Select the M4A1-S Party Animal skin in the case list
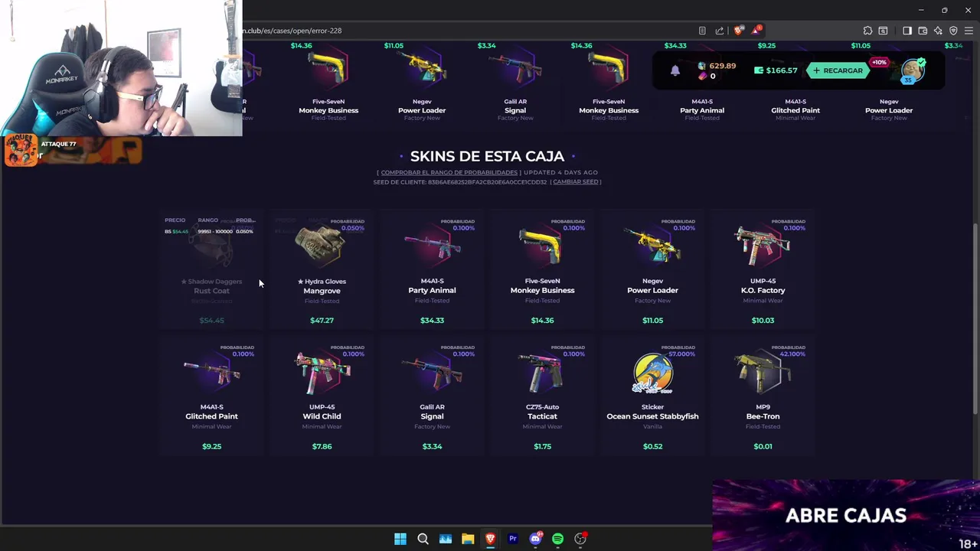The width and height of the screenshot is (980, 551). [x=432, y=268]
